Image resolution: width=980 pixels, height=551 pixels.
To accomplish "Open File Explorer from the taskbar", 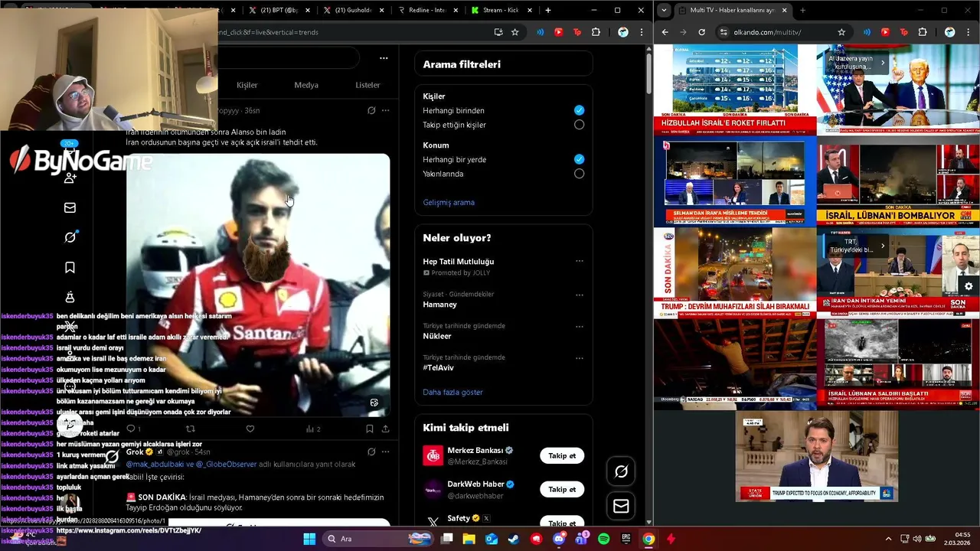I will coord(469,539).
